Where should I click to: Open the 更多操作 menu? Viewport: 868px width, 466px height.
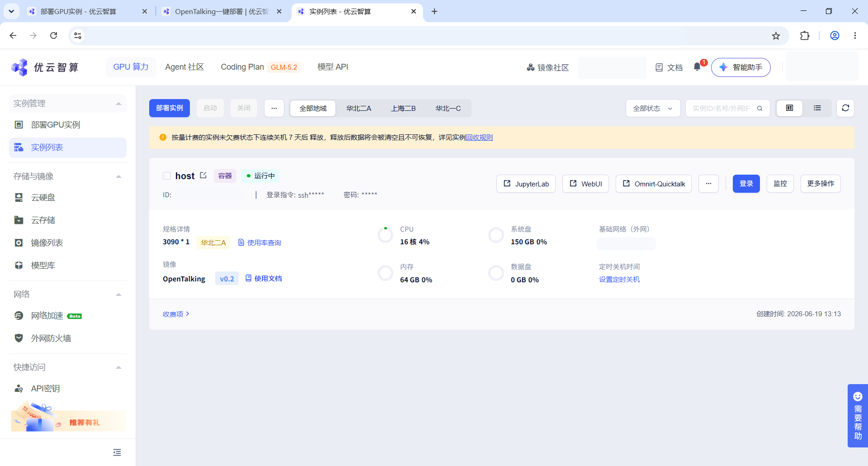(x=821, y=184)
